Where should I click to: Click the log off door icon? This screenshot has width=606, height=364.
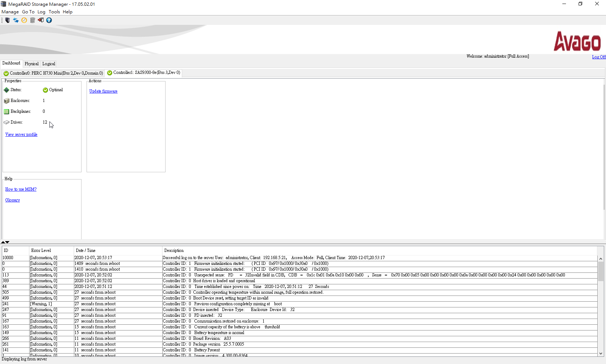point(41,20)
